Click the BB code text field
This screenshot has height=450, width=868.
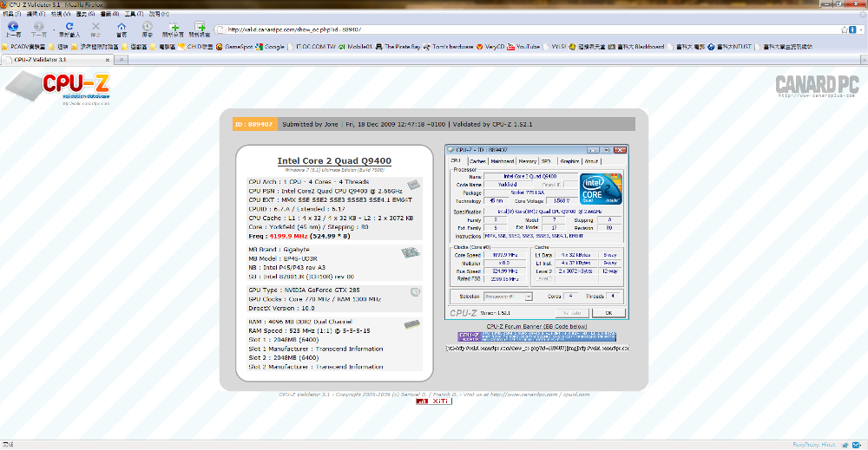537,349
